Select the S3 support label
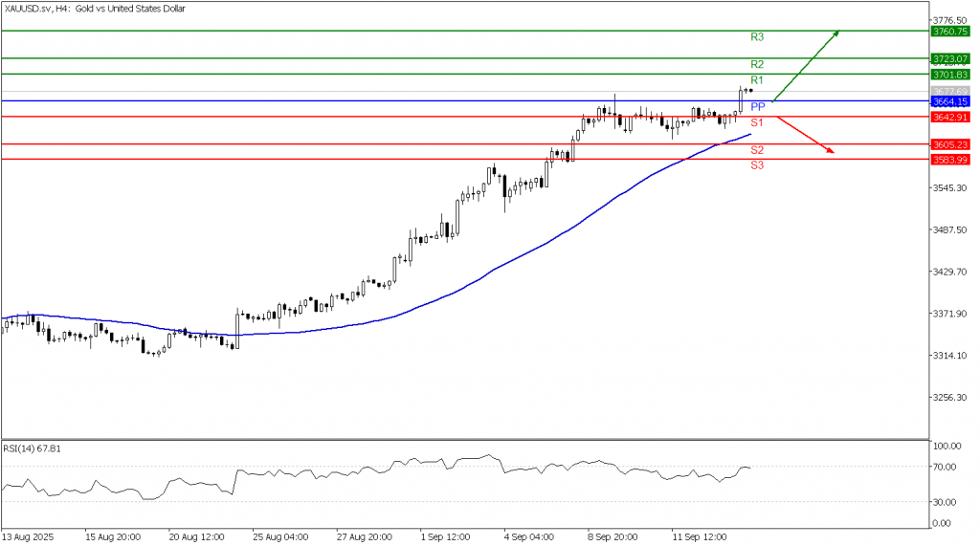The height and width of the screenshot is (546, 980). (x=757, y=165)
